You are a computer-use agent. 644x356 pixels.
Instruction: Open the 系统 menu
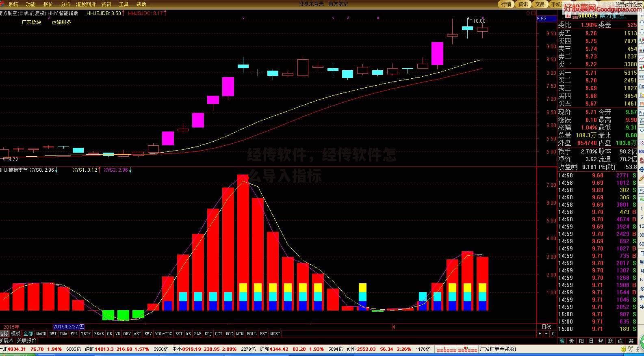[x=13, y=4]
